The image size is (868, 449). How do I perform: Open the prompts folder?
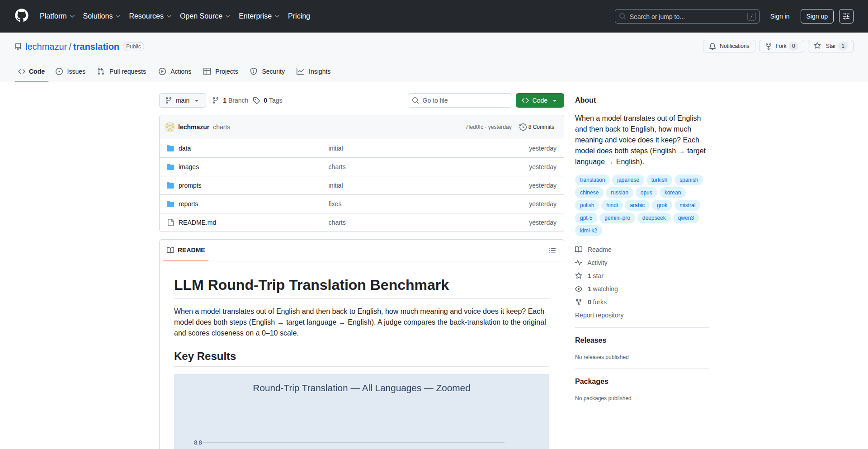point(190,185)
